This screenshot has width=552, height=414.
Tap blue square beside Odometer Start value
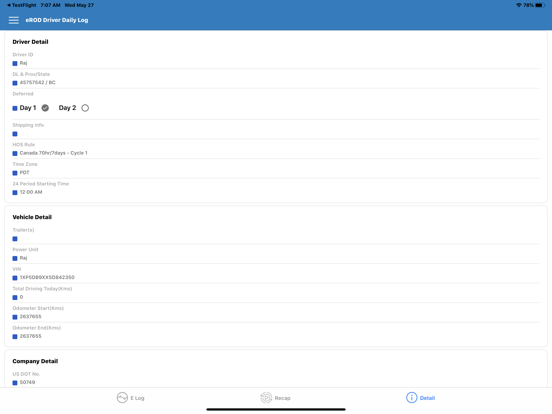pyautogui.click(x=15, y=317)
